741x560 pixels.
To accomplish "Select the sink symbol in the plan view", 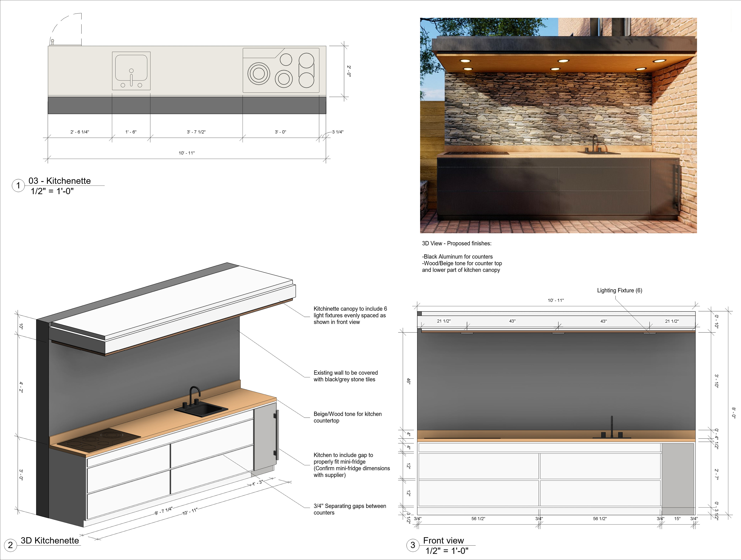I will [131, 71].
